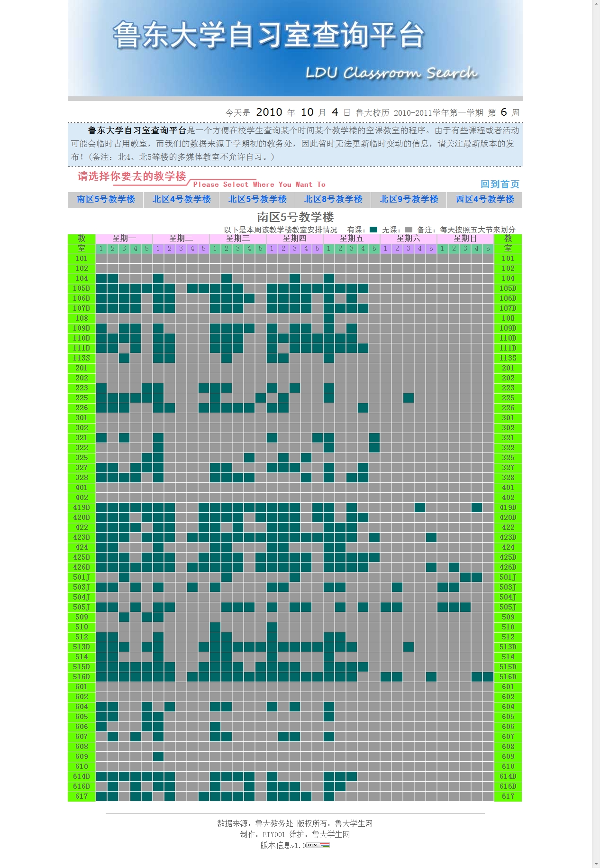
Task: Click the teal 有课 legend swatch
Action: click(x=373, y=230)
